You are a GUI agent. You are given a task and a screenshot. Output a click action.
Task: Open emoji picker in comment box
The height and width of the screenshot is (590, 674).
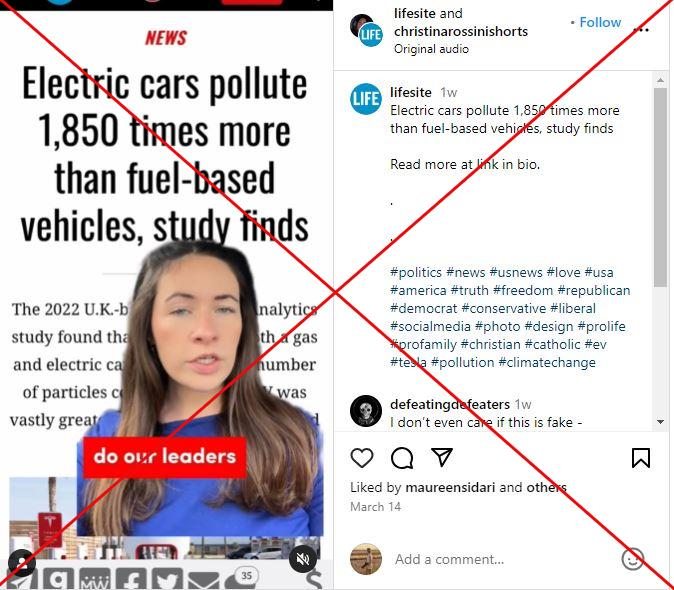tap(632, 559)
